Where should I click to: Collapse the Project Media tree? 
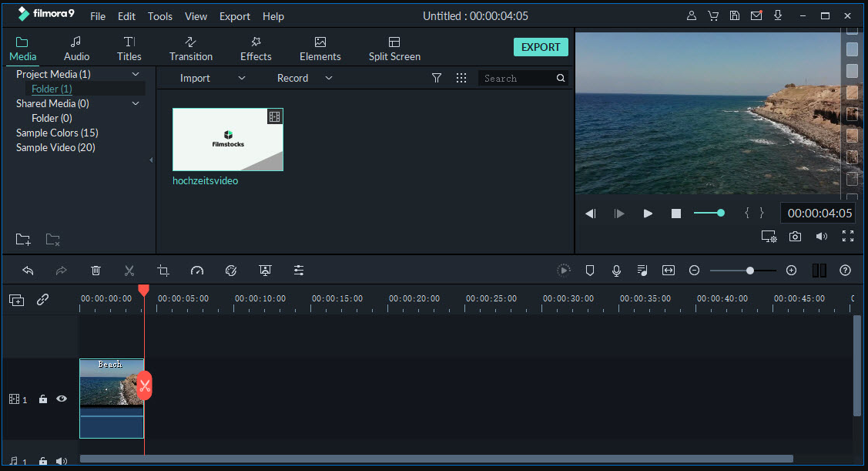(136, 74)
